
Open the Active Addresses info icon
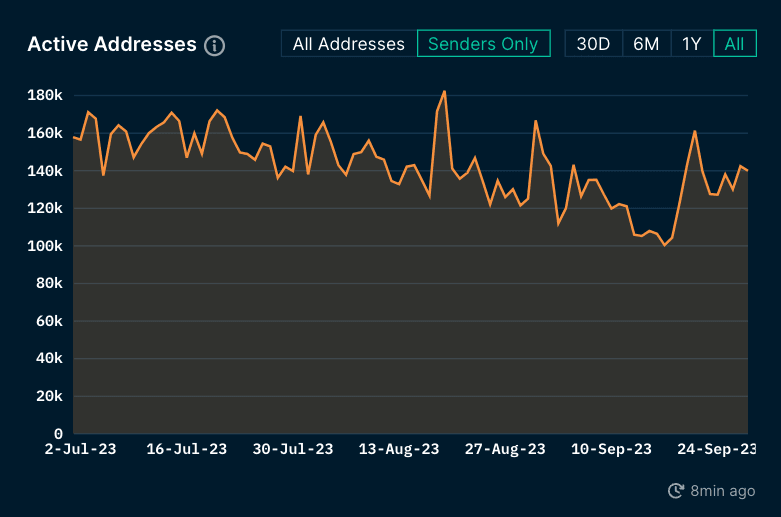tap(214, 45)
